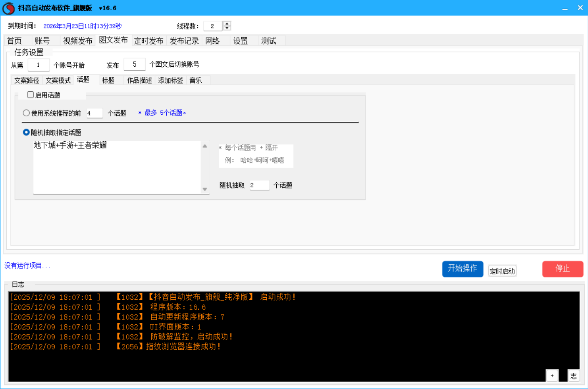This screenshot has width=588, height=389.
Task: Decrease thread count with down arrow
Action: coord(227,28)
